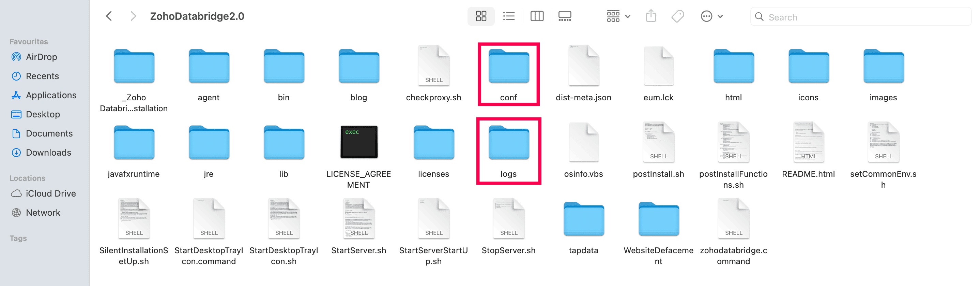980x286 pixels.
Task: Open iCloud Drive in the sidebar
Action: point(44,194)
